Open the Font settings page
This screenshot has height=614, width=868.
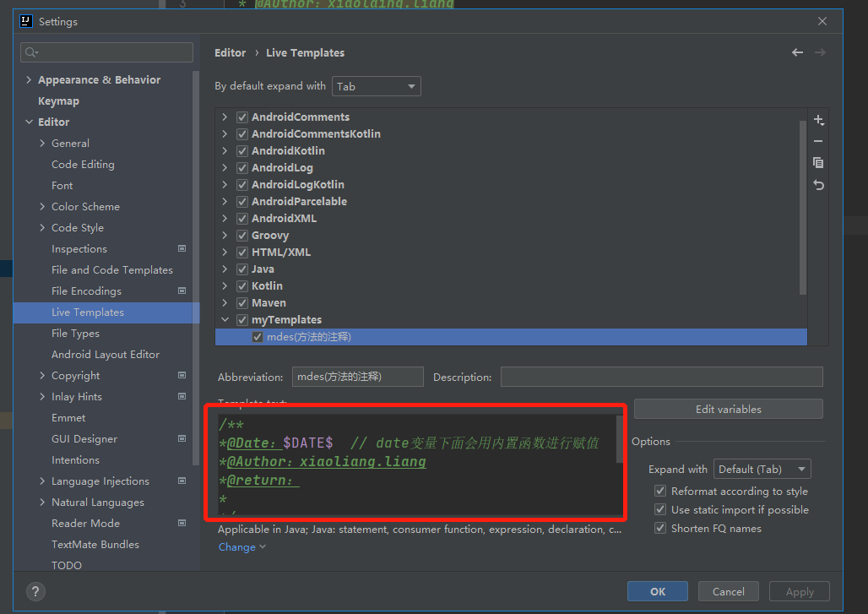[62, 186]
